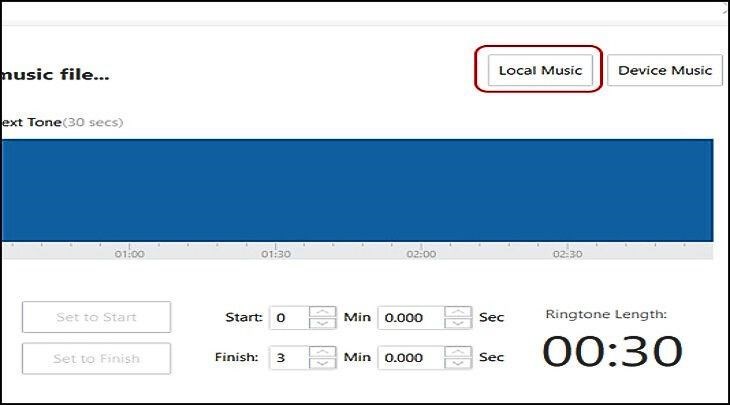Open the Device Music source
The width and height of the screenshot is (730, 405).
(x=664, y=70)
